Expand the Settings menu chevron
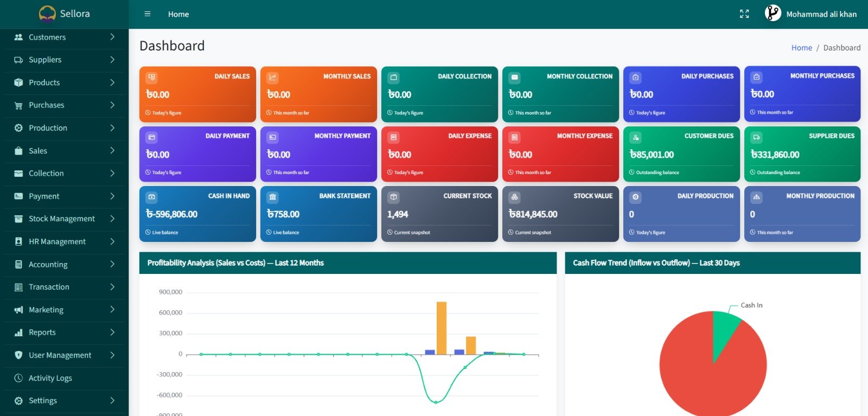Image resolution: width=868 pixels, height=416 pixels. click(x=112, y=401)
